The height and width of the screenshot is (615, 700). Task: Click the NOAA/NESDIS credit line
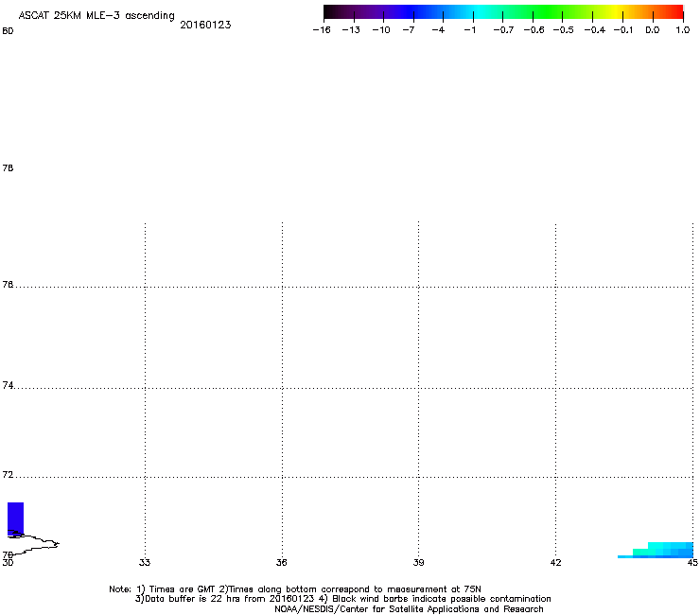(409, 609)
